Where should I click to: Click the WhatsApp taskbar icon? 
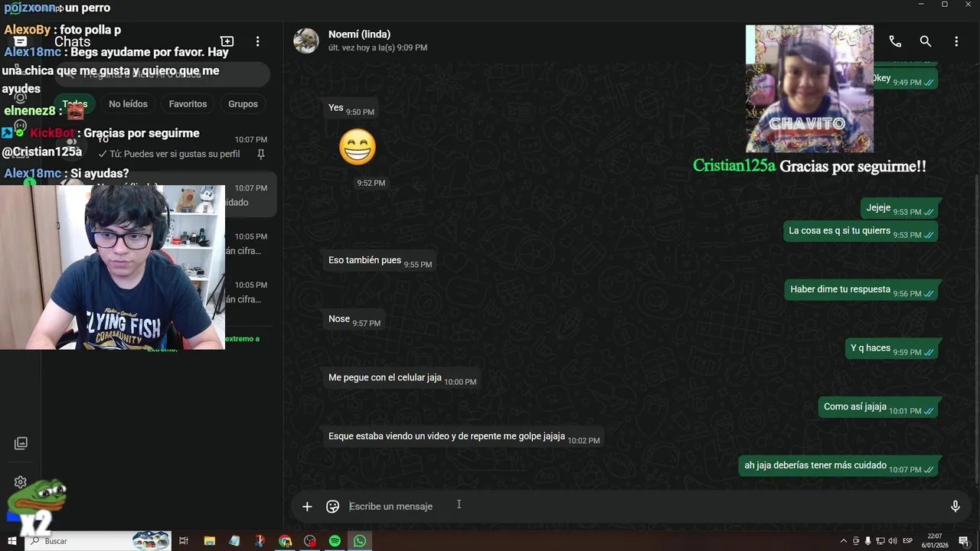pos(360,541)
